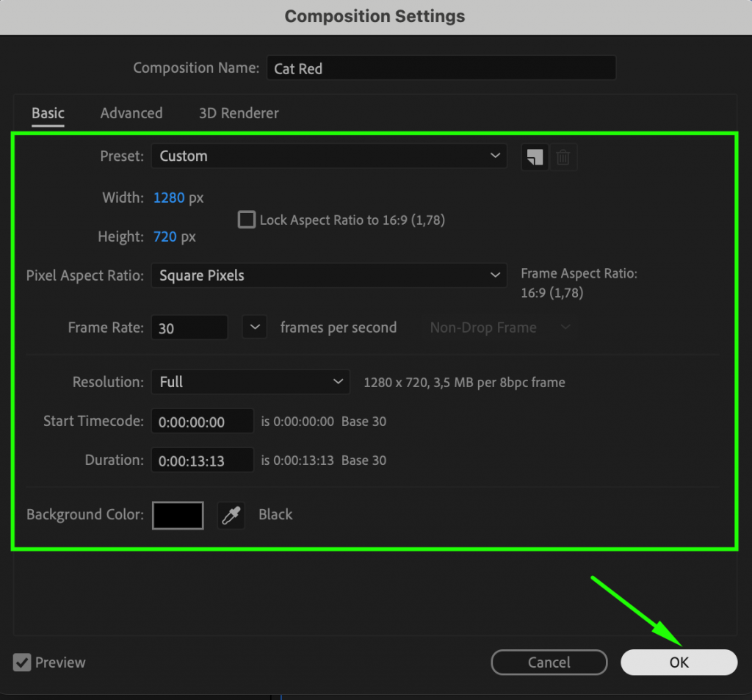Open the Resolution dropdown set to Full
The width and height of the screenshot is (752, 700).
point(250,381)
